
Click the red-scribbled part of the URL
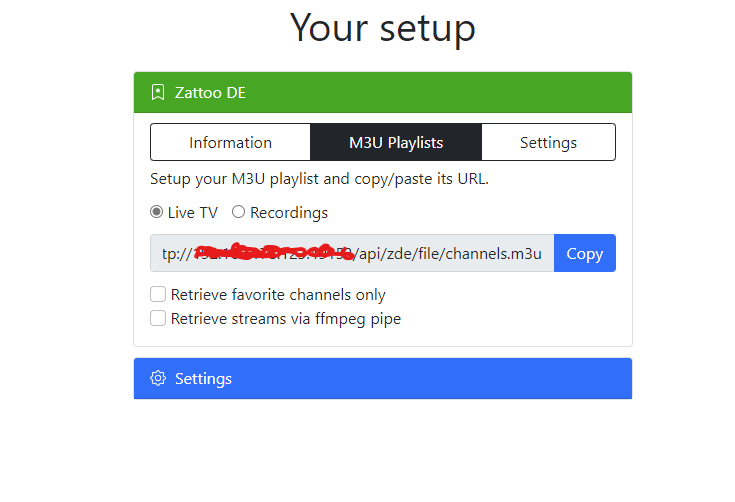[274, 252]
